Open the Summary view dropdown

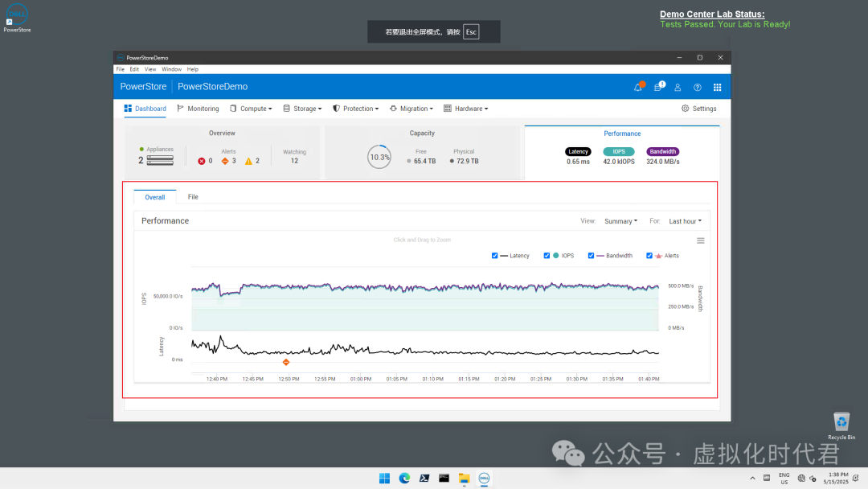(x=620, y=221)
